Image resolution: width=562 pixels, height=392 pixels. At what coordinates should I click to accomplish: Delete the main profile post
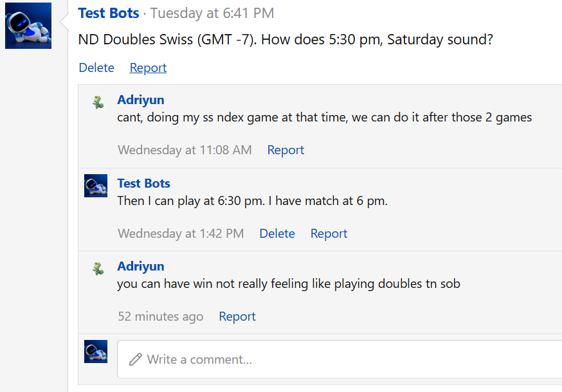96,67
